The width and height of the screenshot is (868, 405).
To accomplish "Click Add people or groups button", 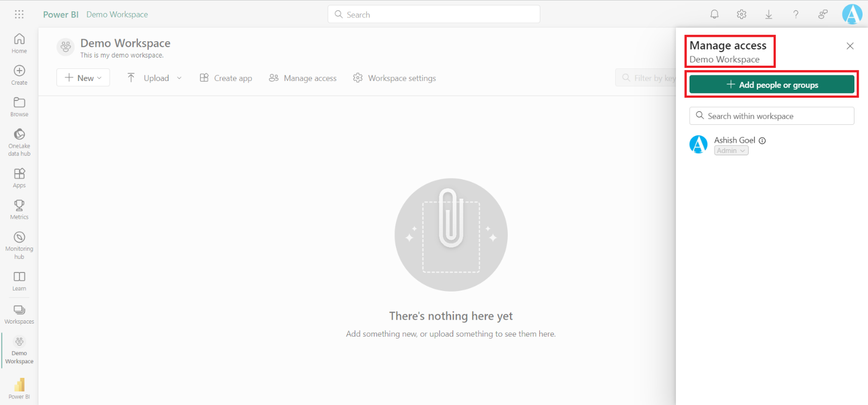I will [x=771, y=85].
